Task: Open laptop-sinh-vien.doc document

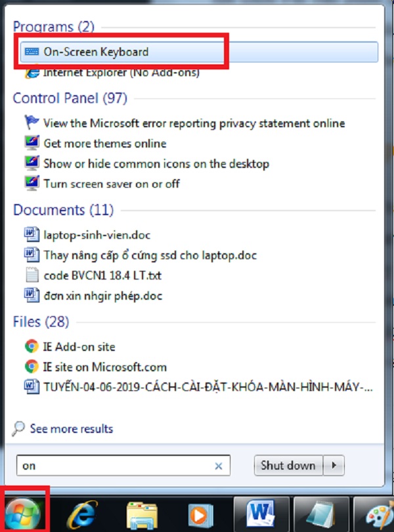Action: pyautogui.click(x=93, y=234)
